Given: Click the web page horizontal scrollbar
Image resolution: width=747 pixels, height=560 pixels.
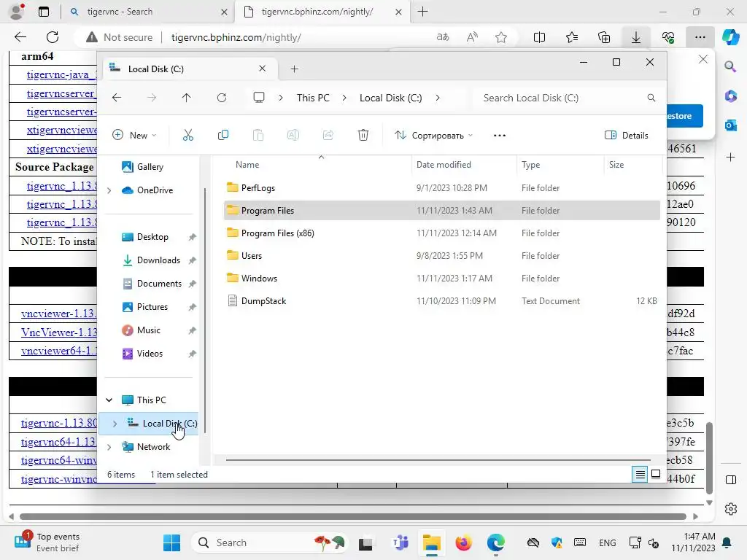Looking at the screenshot, I should click(352, 517).
